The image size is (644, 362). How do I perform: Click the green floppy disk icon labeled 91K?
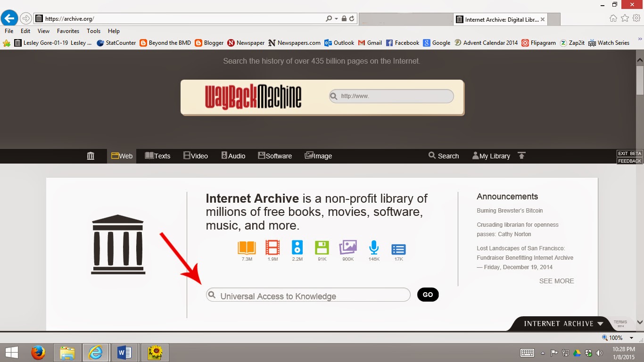coord(322,247)
